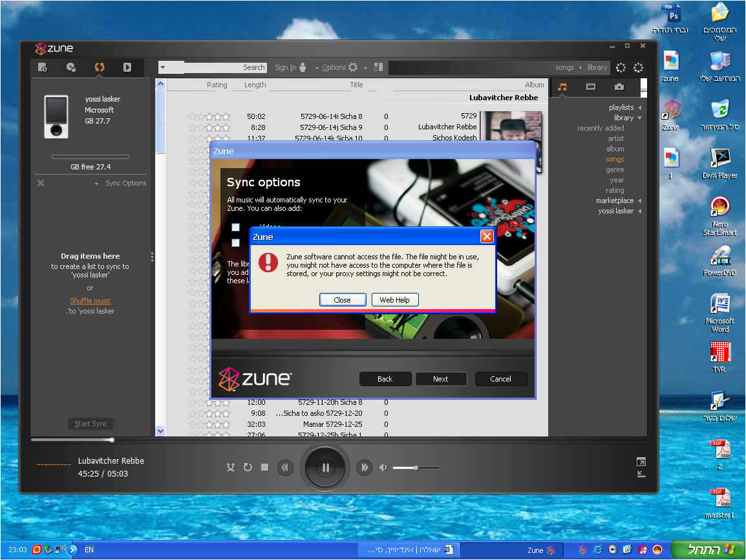The height and width of the screenshot is (560, 746).
Task: Expand the playlists section in sidebar
Action: (621, 107)
